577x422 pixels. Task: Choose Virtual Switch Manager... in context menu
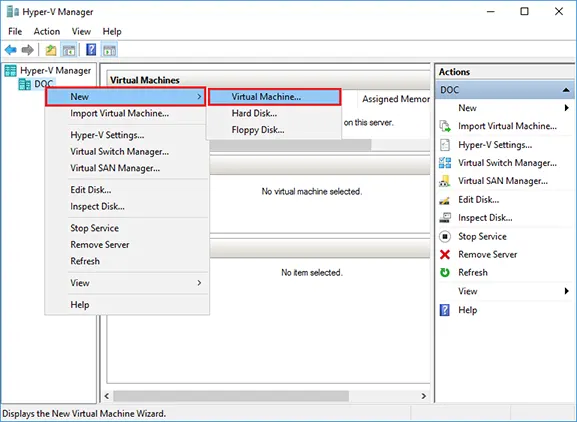click(x=127, y=152)
